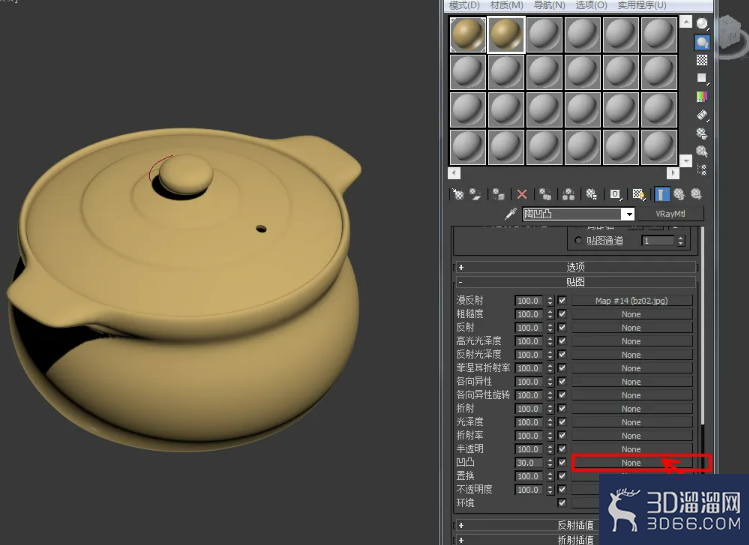Screen dimensions: 749x545
Task: Open the 材质(M) menu
Action: coord(507,5)
